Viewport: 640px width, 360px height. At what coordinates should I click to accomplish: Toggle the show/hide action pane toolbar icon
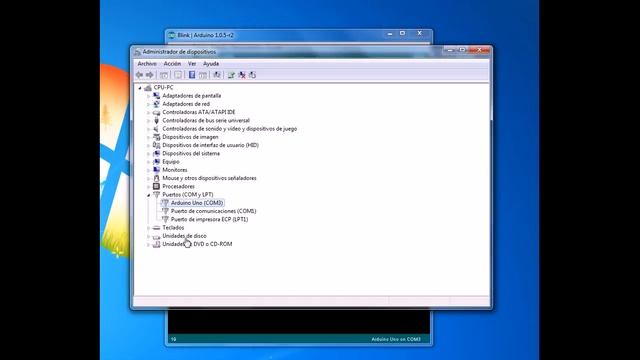(x=203, y=75)
